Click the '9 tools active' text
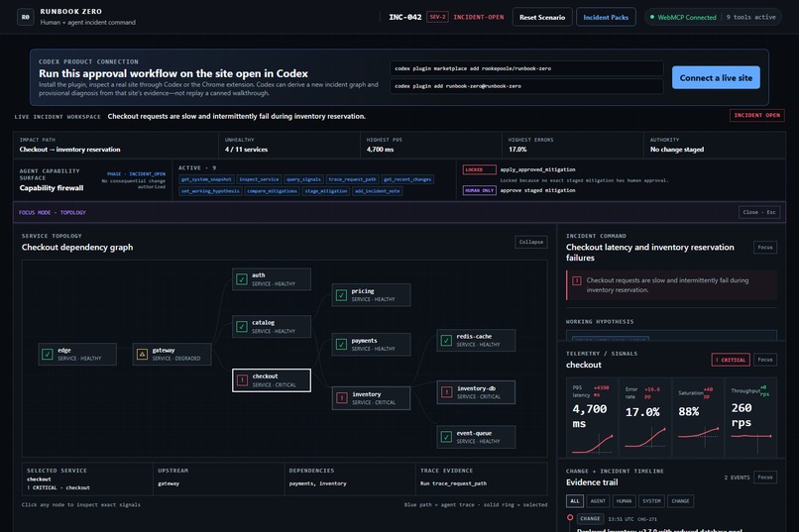Screen dimensions: 799x532 click(x=750, y=17)
